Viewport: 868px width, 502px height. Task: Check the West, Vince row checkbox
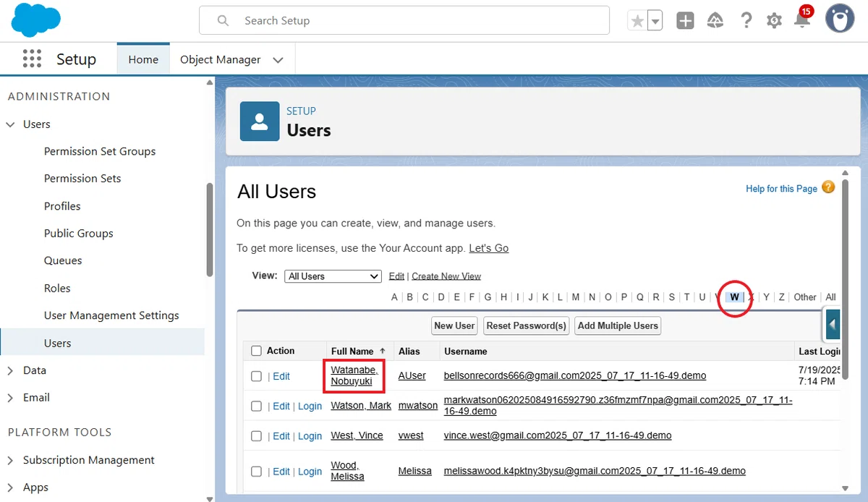(256, 436)
